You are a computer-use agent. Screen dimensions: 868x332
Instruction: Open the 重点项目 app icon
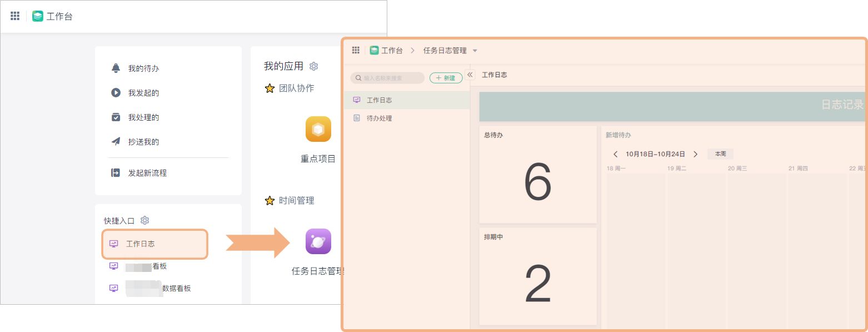coord(318,129)
